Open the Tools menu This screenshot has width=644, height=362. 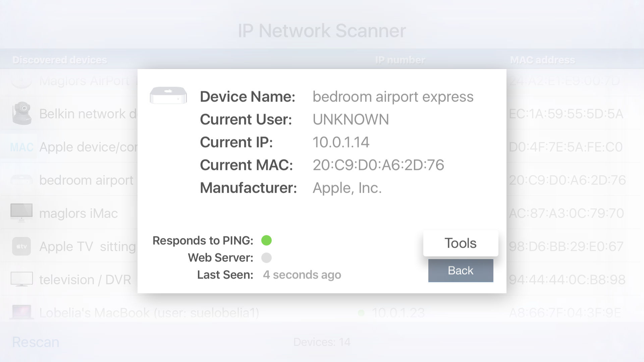460,243
